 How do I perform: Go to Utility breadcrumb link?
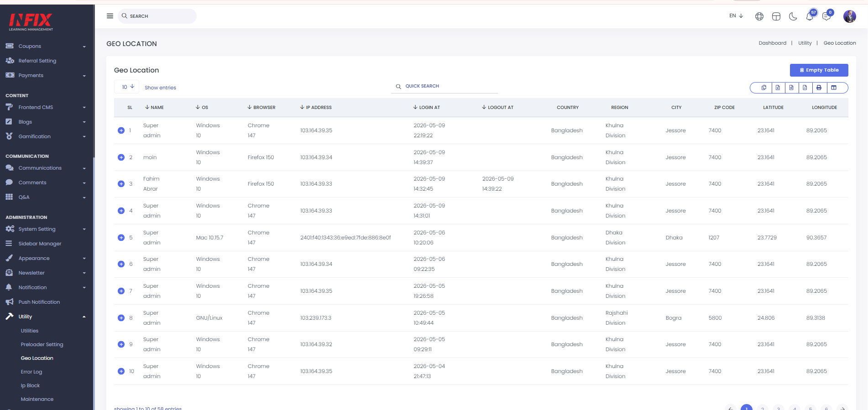click(805, 43)
